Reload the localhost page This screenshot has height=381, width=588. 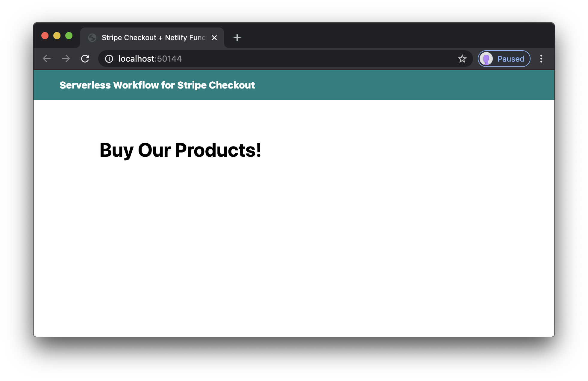tap(85, 59)
